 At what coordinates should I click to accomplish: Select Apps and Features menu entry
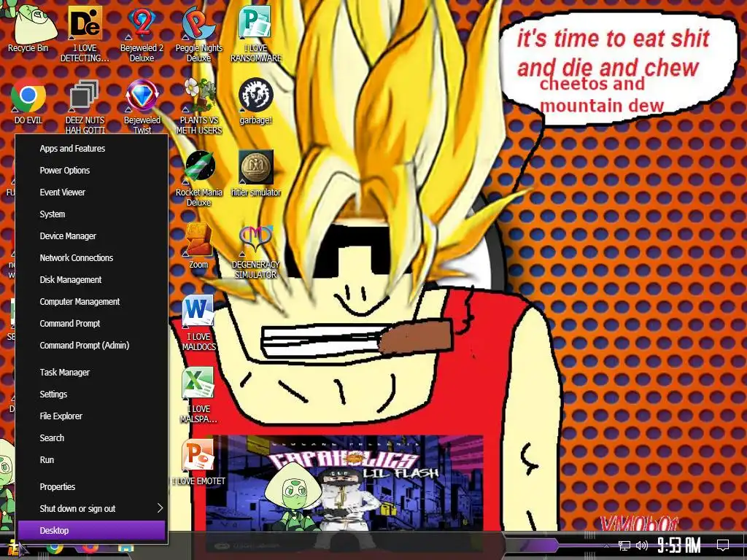point(91,149)
